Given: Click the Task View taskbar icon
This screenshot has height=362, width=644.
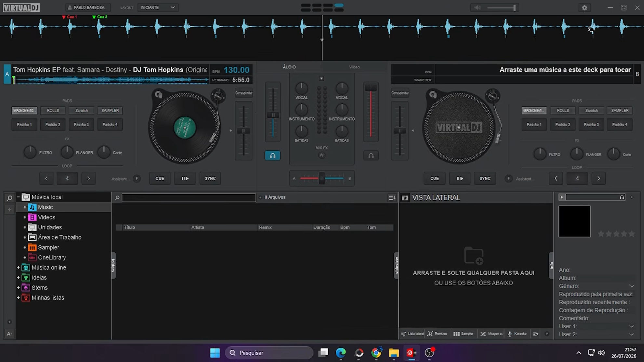Looking at the screenshot, I should coord(323,353).
